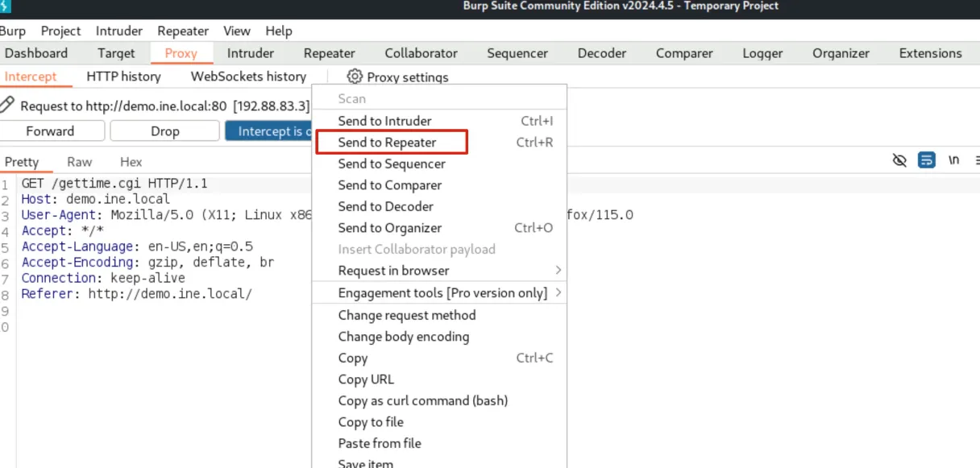Choose Change body encoding
The width and height of the screenshot is (980, 468).
click(439, 337)
